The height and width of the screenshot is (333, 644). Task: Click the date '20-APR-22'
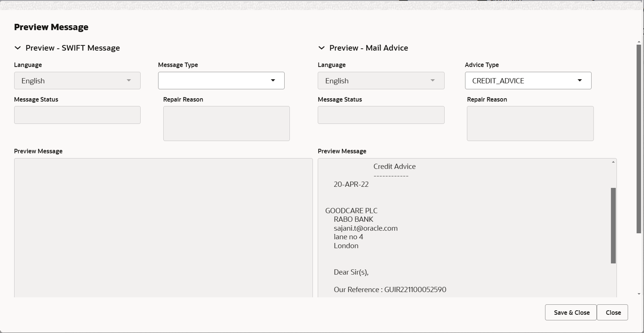tap(351, 185)
